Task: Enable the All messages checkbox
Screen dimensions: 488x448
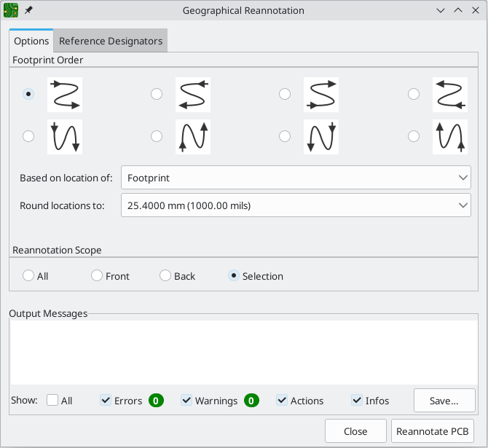Action: pyautogui.click(x=52, y=400)
